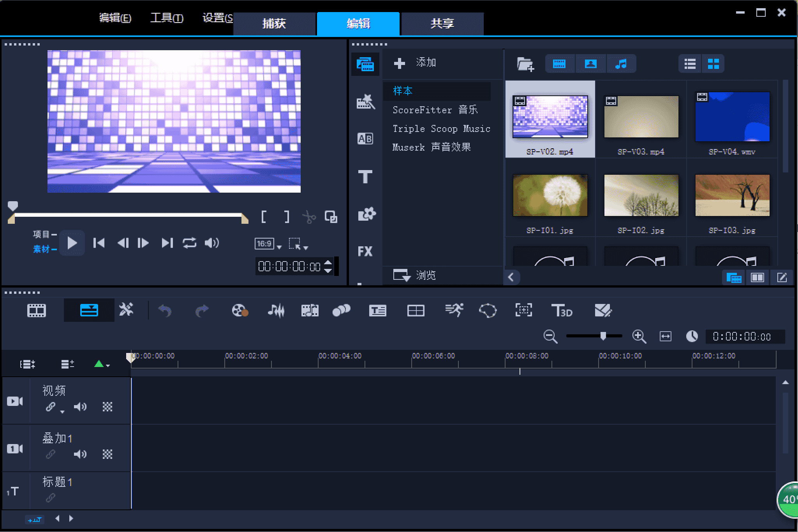Toggle ripple editing link on 视频 track
Viewport: 798px width, 532px height.
tap(51, 407)
